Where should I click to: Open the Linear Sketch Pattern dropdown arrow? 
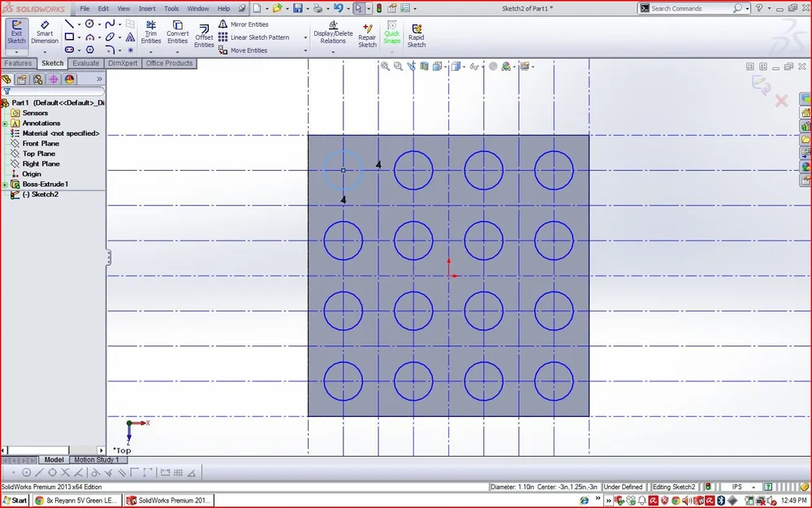[305, 37]
